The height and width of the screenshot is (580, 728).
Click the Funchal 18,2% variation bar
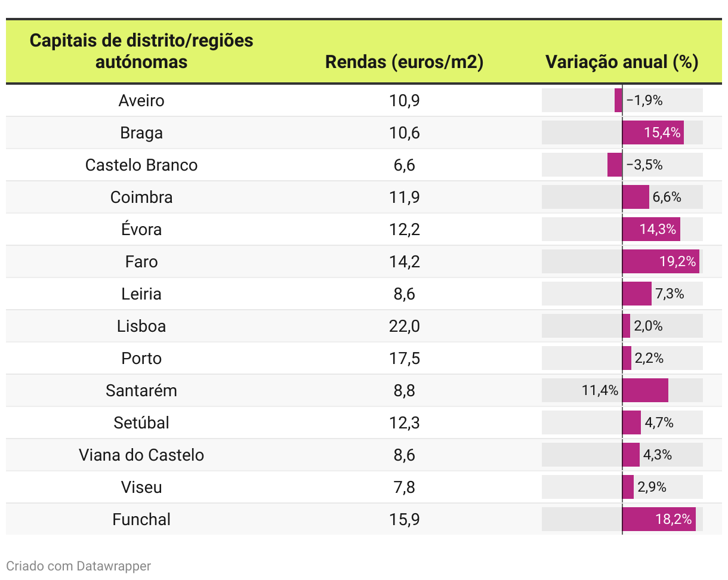click(659, 519)
